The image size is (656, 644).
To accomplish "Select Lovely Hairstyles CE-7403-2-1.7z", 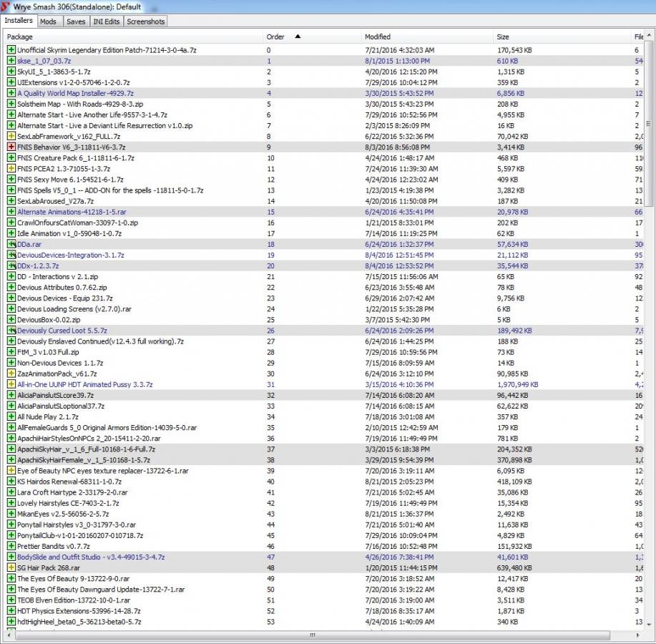I will (325, 503).
